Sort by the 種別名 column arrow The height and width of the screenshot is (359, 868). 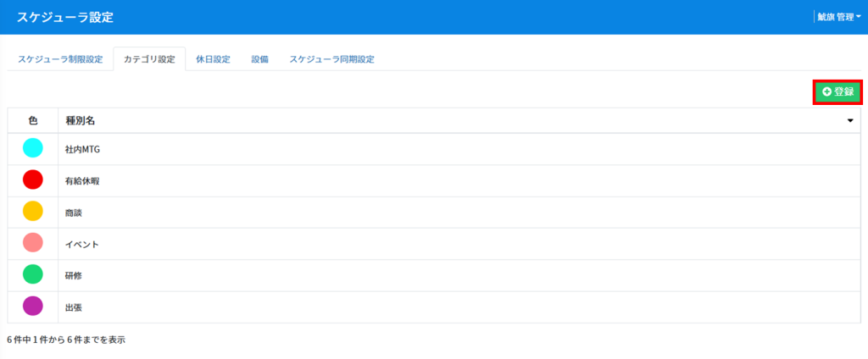pos(850,120)
